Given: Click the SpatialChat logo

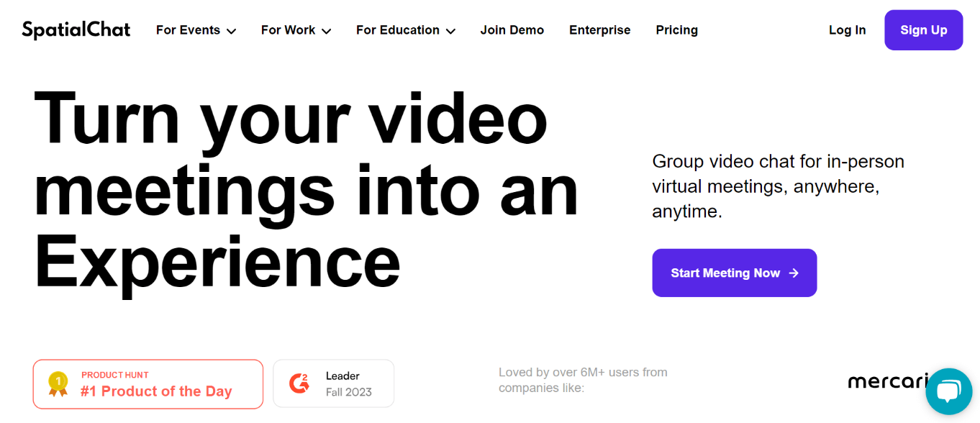Looking at the screenshot, I should pos(76,30).
